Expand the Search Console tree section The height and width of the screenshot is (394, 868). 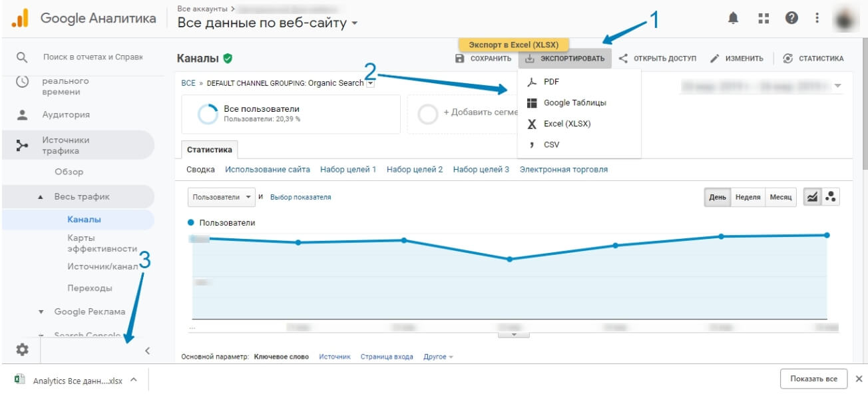(41, 335)
